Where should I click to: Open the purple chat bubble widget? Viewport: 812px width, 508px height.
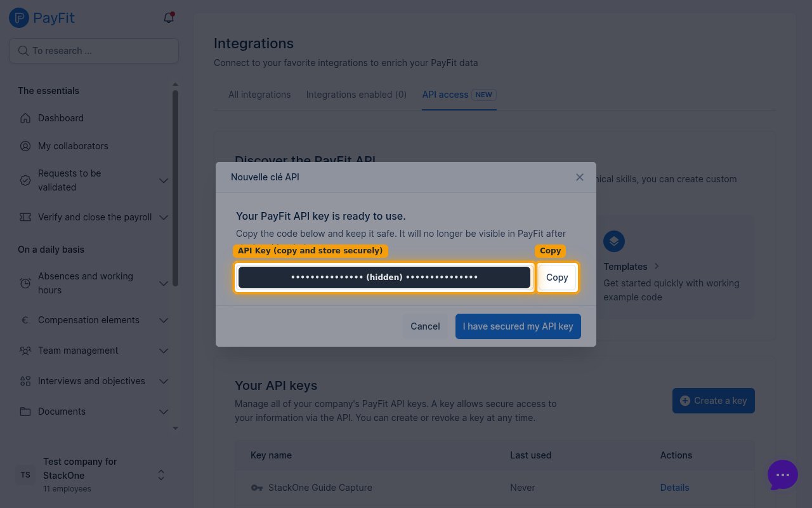coord(783,475)
